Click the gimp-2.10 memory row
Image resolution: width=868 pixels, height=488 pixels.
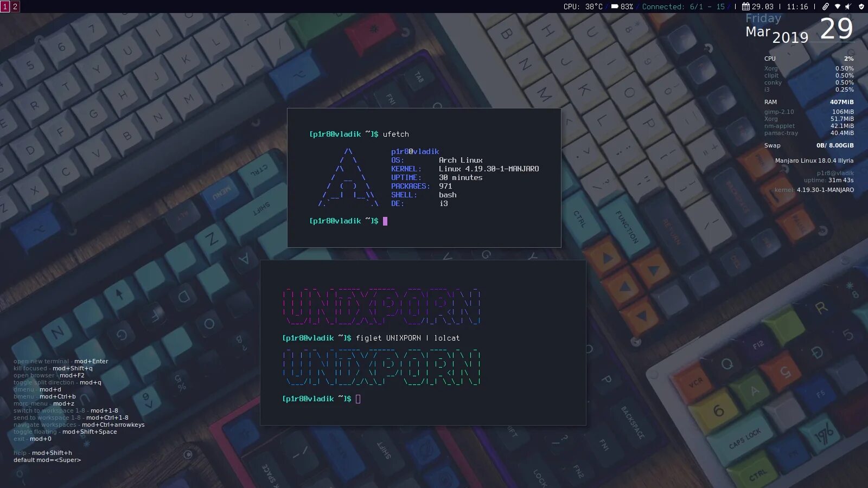point(809,112)
